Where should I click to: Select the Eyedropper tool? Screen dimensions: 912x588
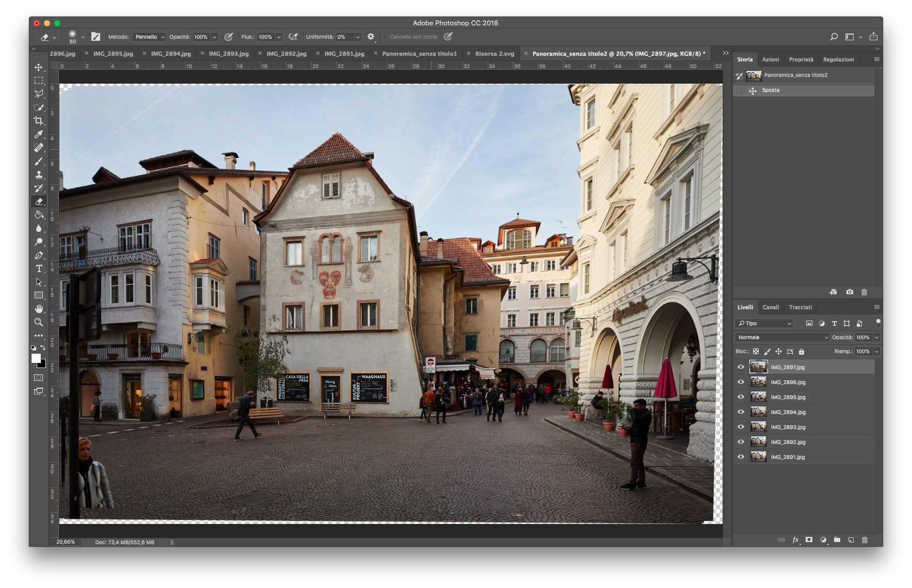(39, 134)
